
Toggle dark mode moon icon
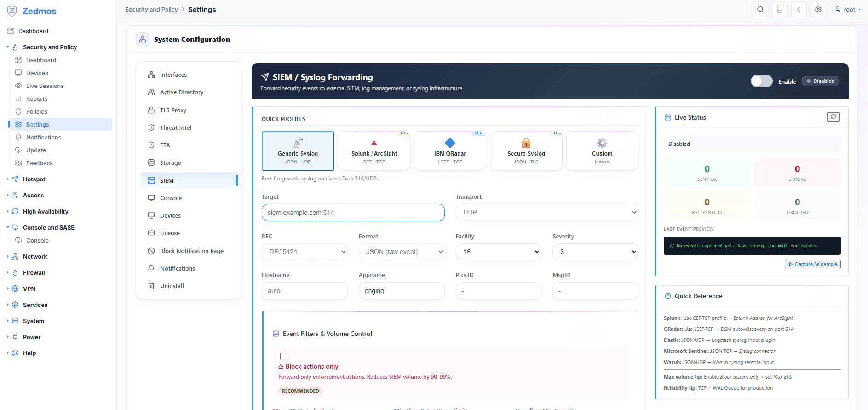pos(799,9)
